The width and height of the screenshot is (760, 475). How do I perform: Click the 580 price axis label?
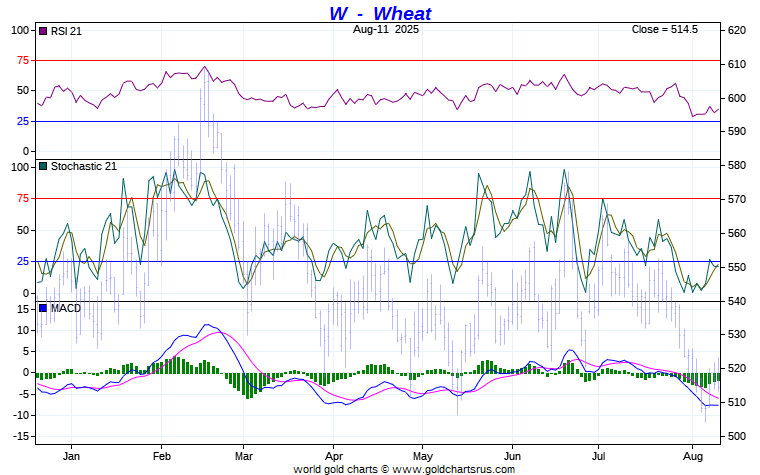click(x=737, y=165)
